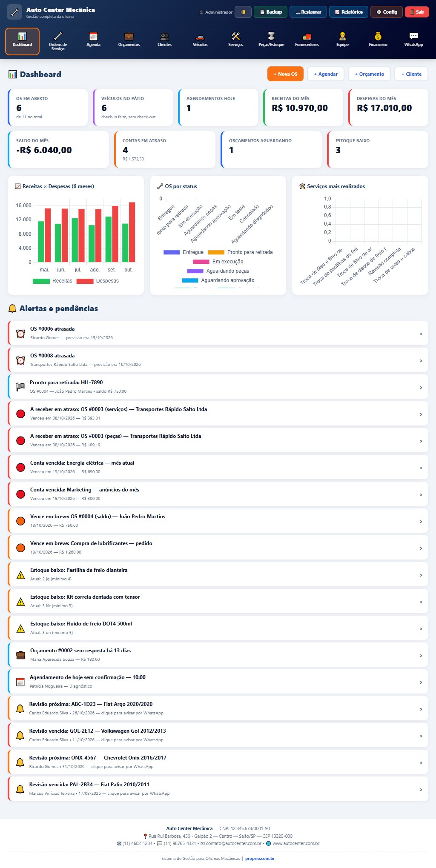The width and height of the screenshot is (436, 868).
Task: Open the Estoque baixo card
Action: (x=378, y=149)
